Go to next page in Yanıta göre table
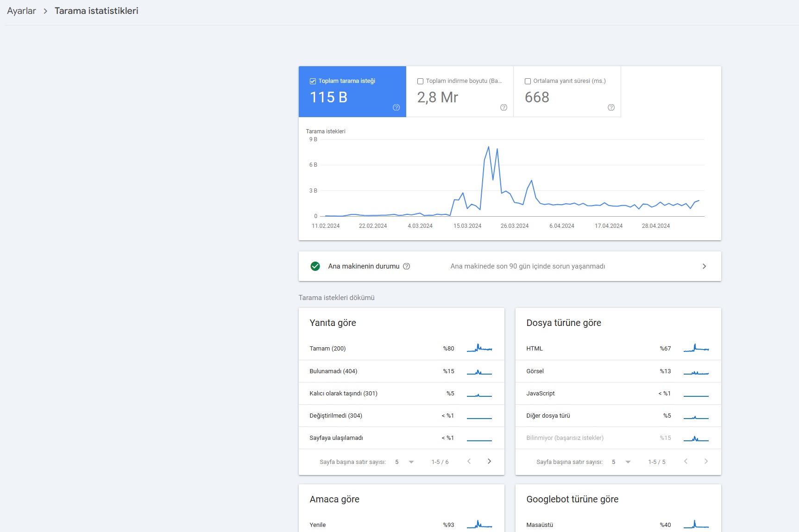 coord(489,461)
